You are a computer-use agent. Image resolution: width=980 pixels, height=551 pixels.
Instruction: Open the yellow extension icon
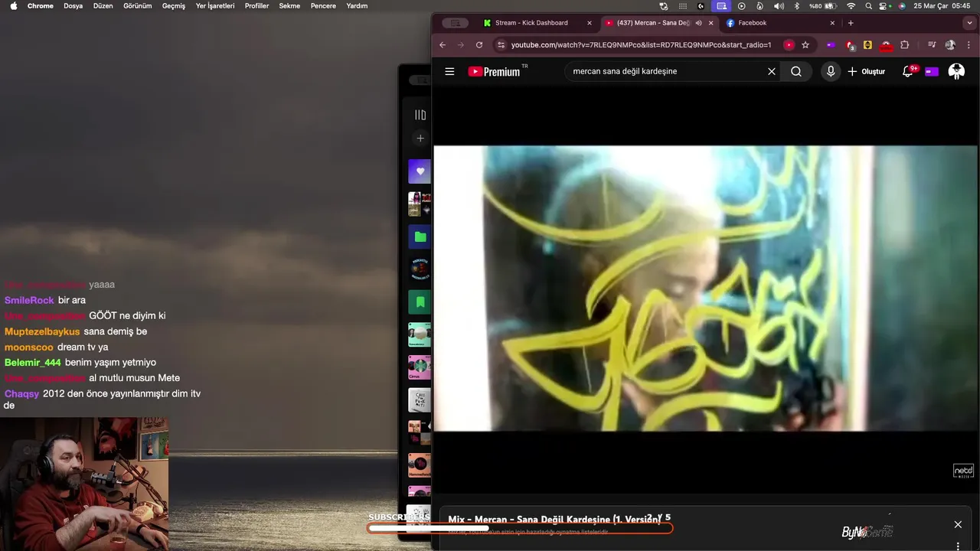(x=867, y=45)
